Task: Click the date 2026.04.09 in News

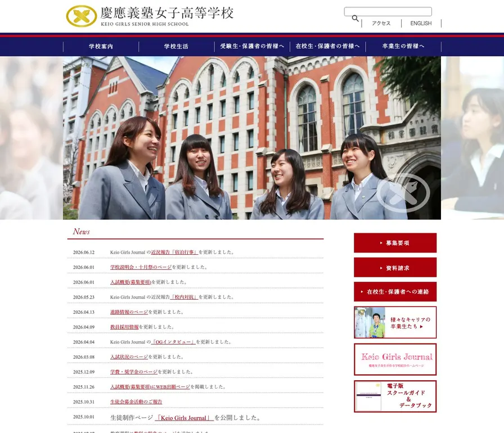Action: point(84,327)
